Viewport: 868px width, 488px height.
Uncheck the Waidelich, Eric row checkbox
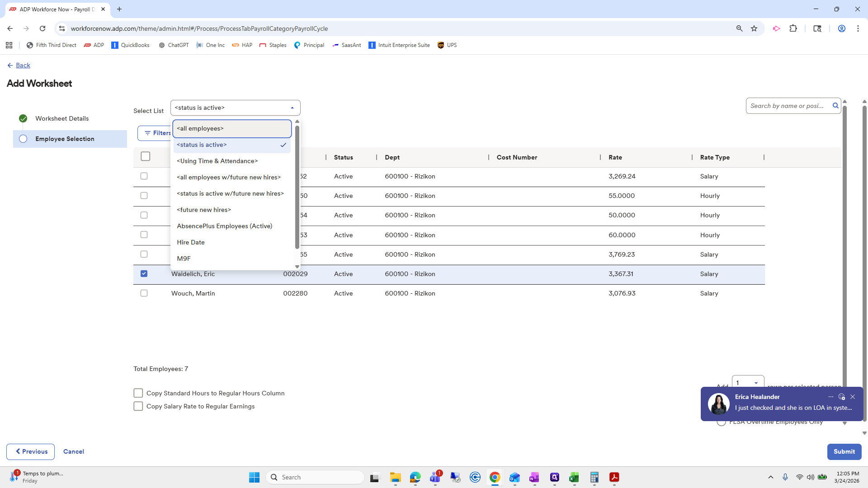pos(144,274)
